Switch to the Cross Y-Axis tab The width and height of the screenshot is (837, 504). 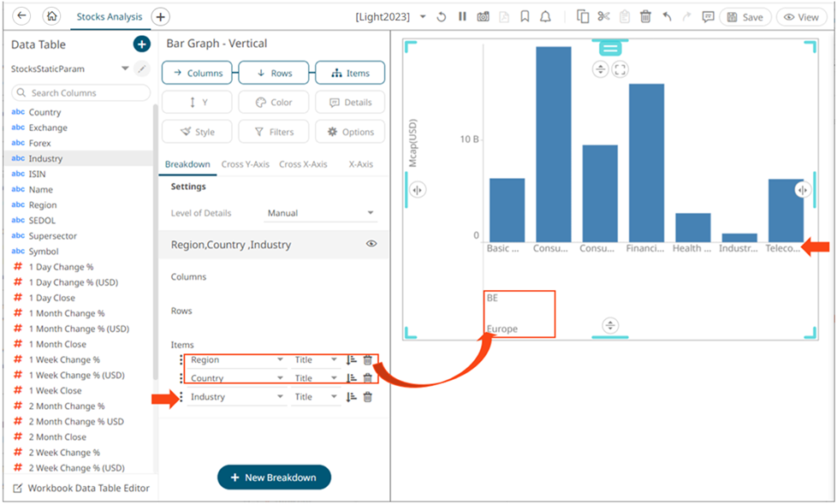[245, 164]
